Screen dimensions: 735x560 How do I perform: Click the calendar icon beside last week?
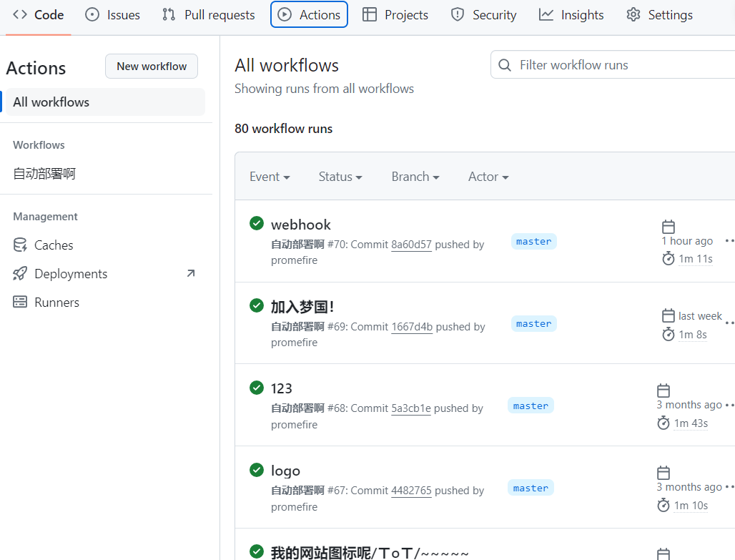[669, 315]
